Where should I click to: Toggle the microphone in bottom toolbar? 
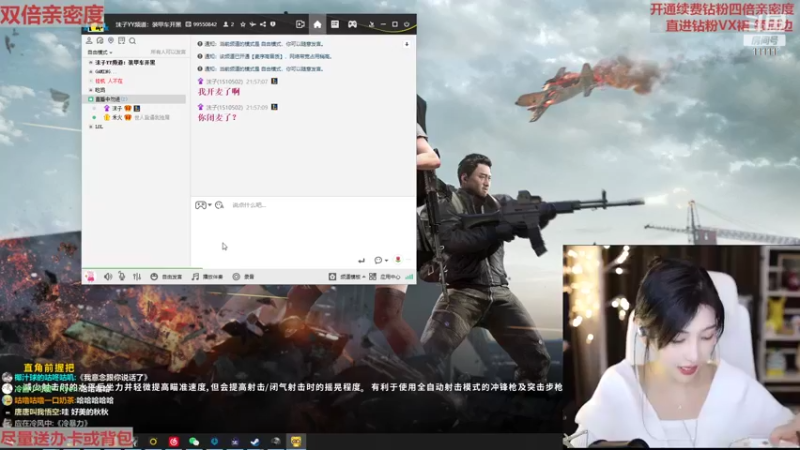pyautogui.click(x=122, y=277)
